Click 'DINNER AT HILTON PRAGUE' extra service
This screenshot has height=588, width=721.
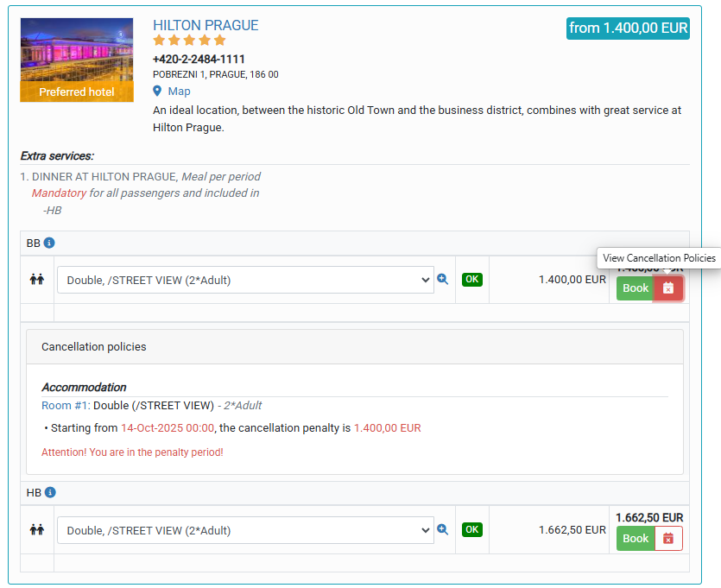104,176
